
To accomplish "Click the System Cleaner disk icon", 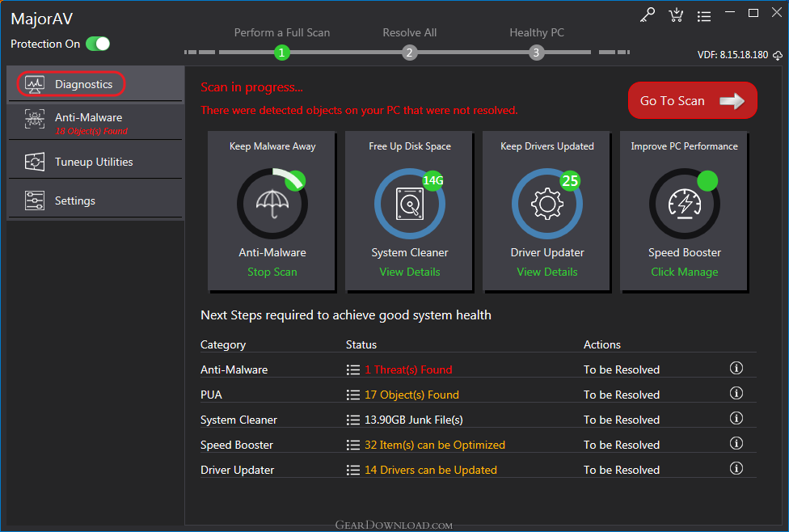I will (410, 203).
